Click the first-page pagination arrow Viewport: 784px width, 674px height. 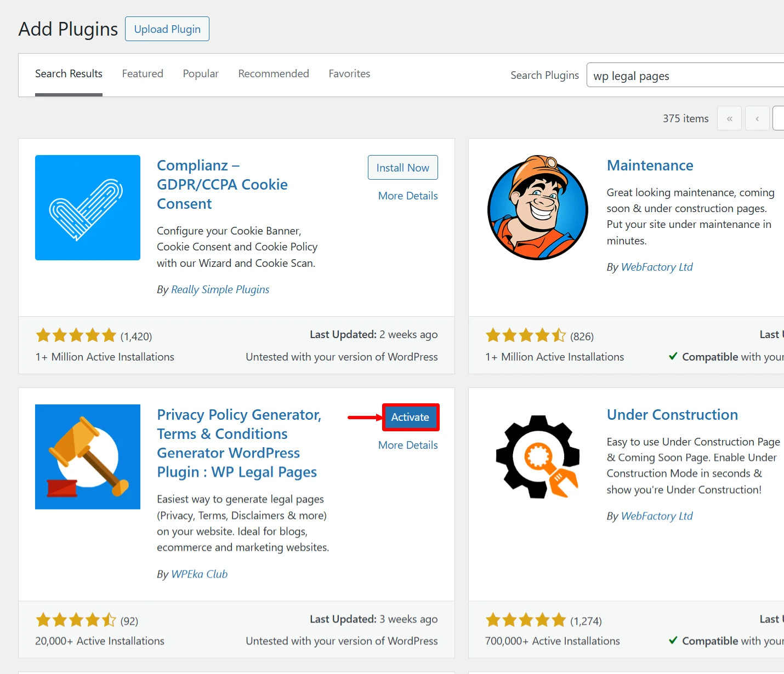tap(729, 118)
